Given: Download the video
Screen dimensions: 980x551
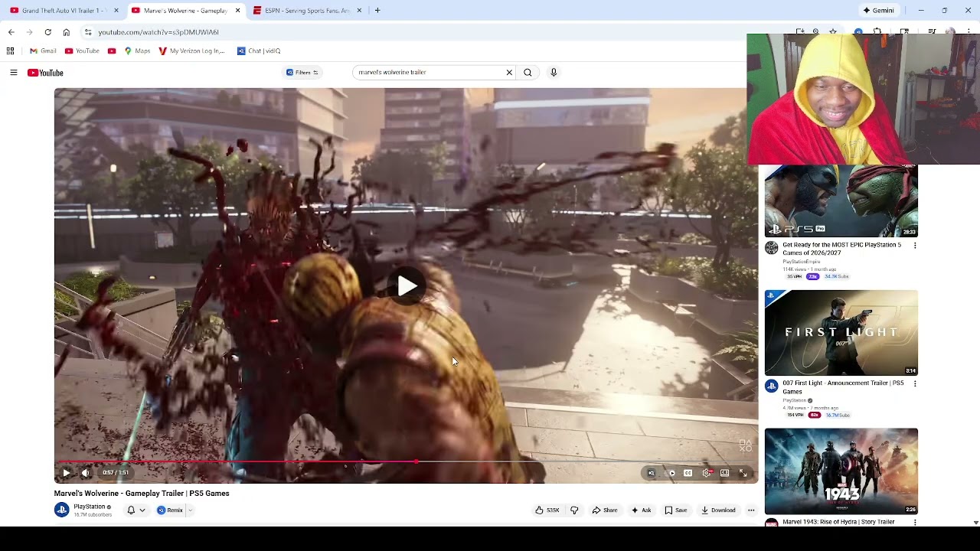Looking at the screenshot, I should click(x=718, y=510).
